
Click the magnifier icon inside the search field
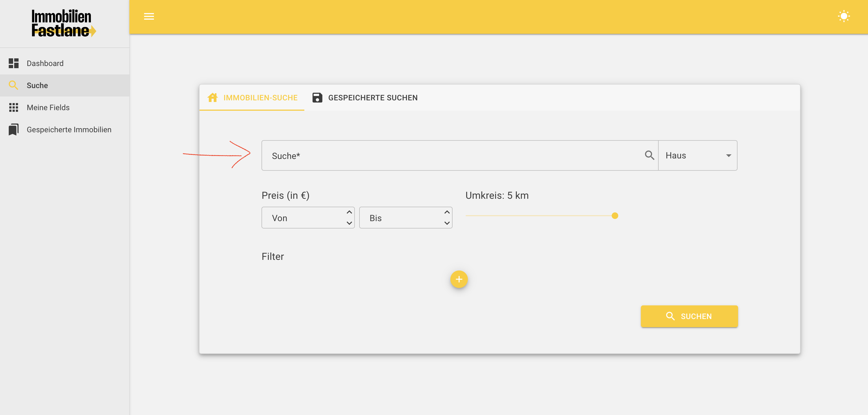click(x=649, y=155)
